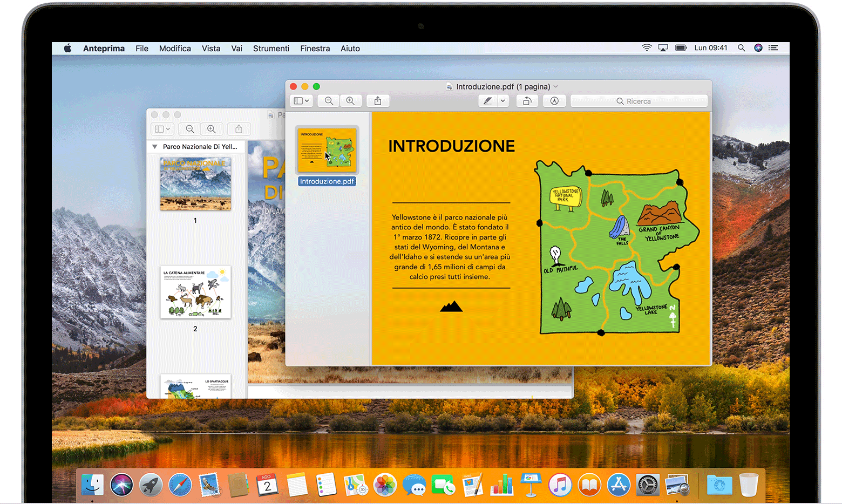This screenshot has width=842, height=504.
Task: Select page 2 thumbnail La Catena Alimentare
Action: pos(195,292)
